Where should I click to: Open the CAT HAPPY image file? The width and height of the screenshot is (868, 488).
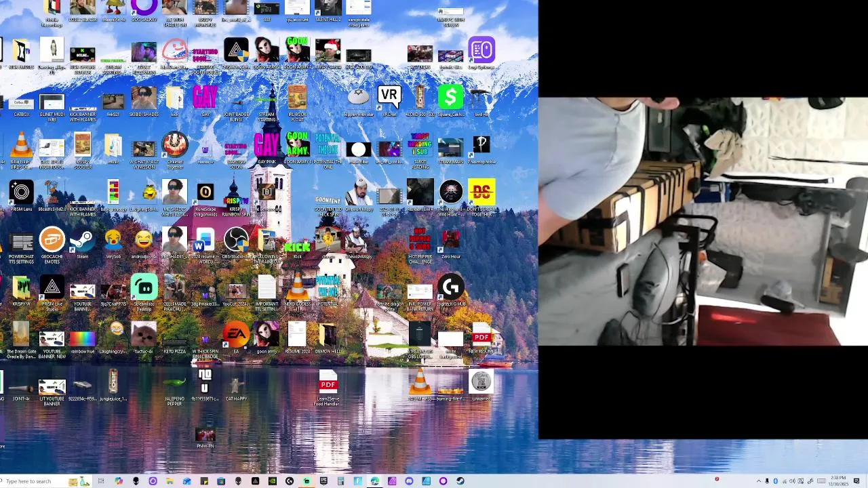tap(236, 386)
